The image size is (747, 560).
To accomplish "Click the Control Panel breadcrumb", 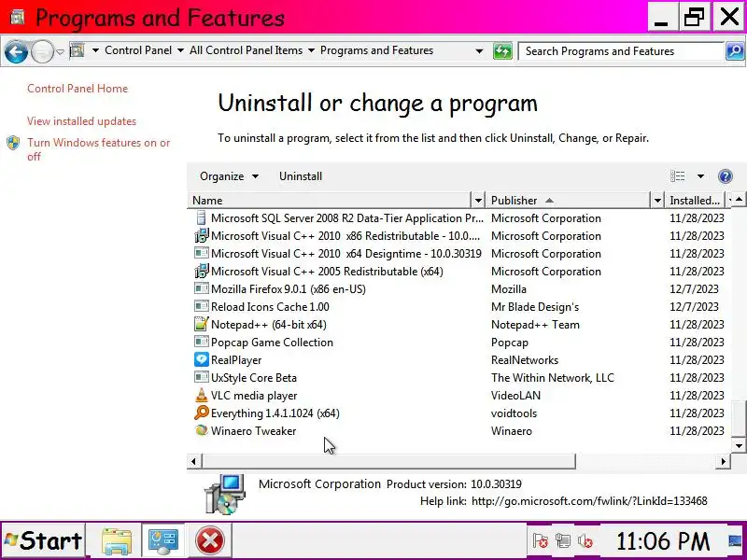I will tap(138, 50).
